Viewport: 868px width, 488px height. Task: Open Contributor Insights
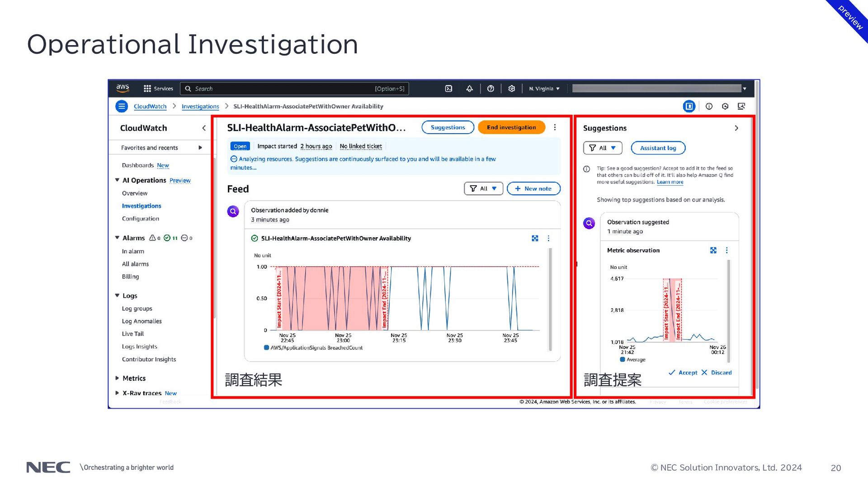click(x=149, y=359)
